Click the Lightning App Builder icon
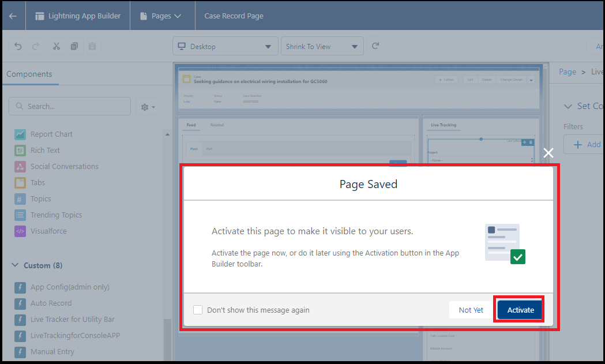The width and height of the screenshot is (605, 364). tap(39, 16)
